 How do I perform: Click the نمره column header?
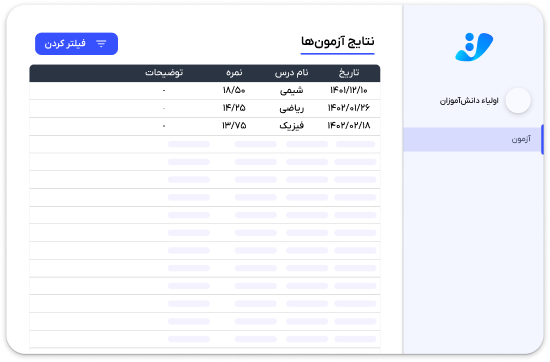tap(234, 73)
